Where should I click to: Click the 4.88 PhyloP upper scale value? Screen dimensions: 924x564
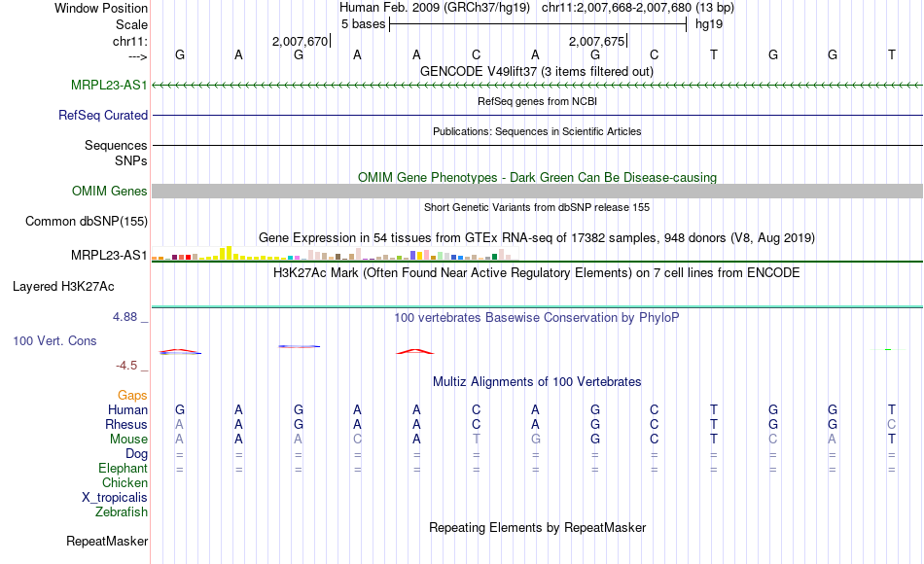[x=124, y=317]
